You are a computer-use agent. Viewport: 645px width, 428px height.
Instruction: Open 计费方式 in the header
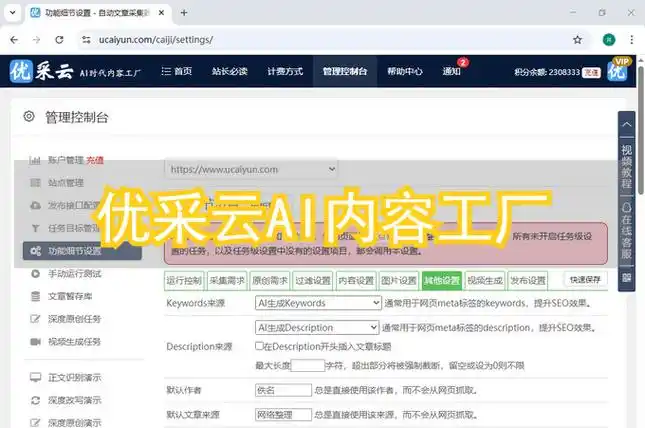[285, 71]
